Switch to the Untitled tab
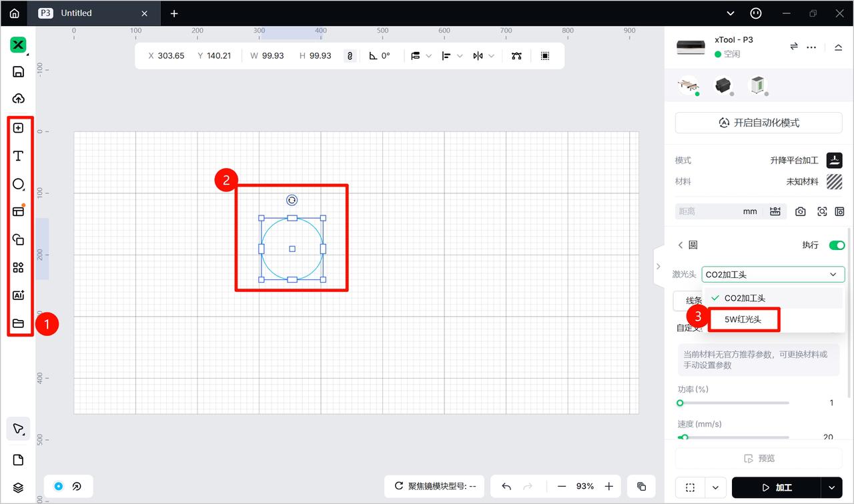 point(93,13)
